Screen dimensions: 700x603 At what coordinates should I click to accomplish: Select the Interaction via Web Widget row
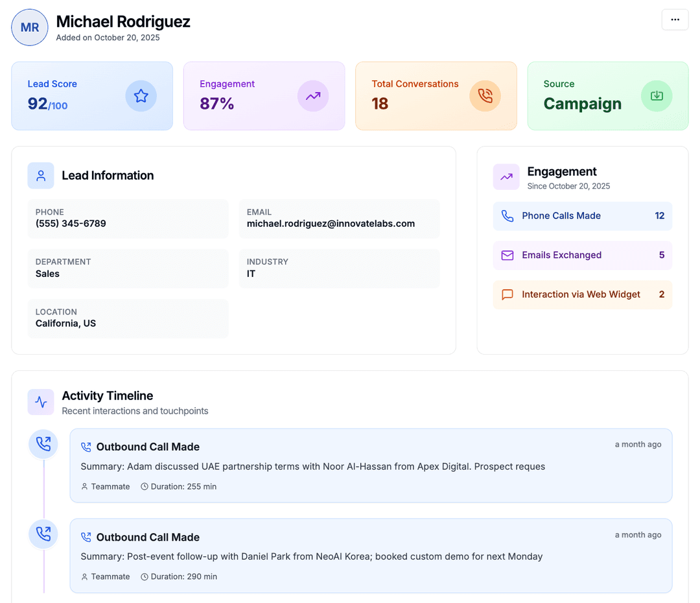[582, 294]
